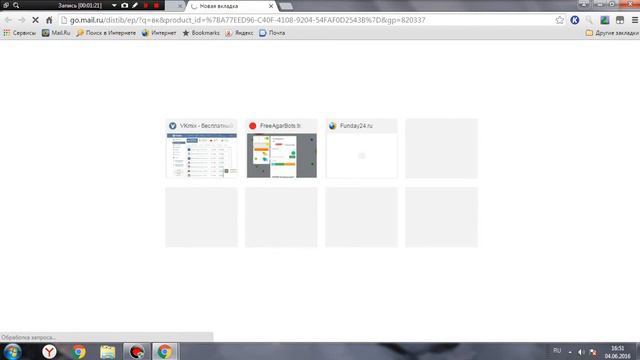Open the Windows Start menu
This screenshot has width=640, height=360.
13,351
